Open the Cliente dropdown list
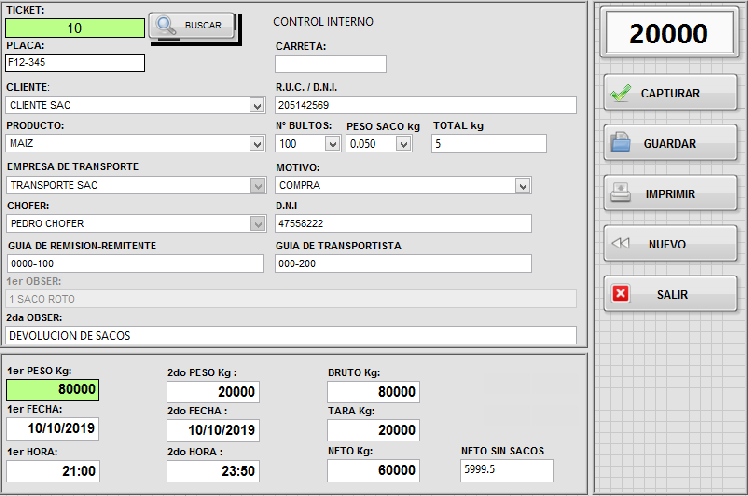Screen dimensions: 748x496 coord(257,105)
